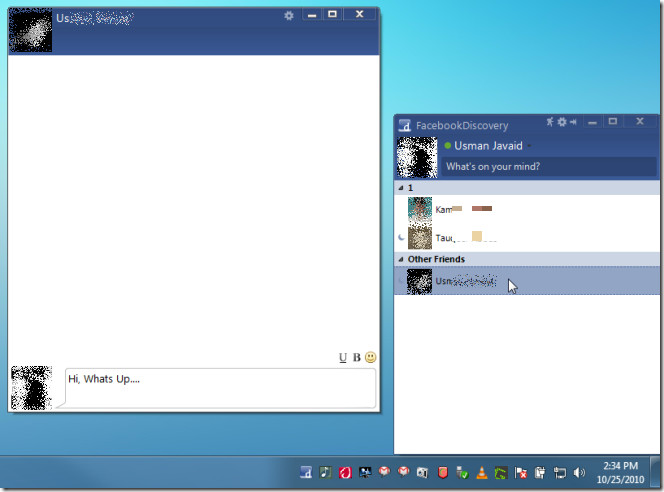Minimize the chat window

[x=312, y=15]
